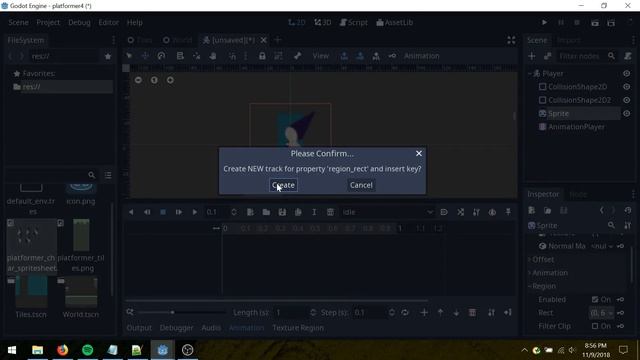The height and width of the screenshot is (360, 640).
Task: Toggle file list view mode
Action: coord(108,175)
